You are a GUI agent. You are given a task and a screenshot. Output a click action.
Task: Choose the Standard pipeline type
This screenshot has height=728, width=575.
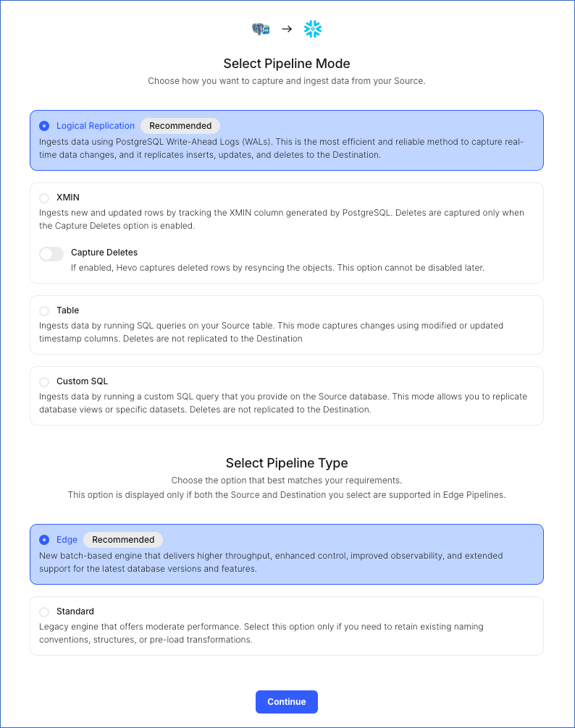[43, 611]
